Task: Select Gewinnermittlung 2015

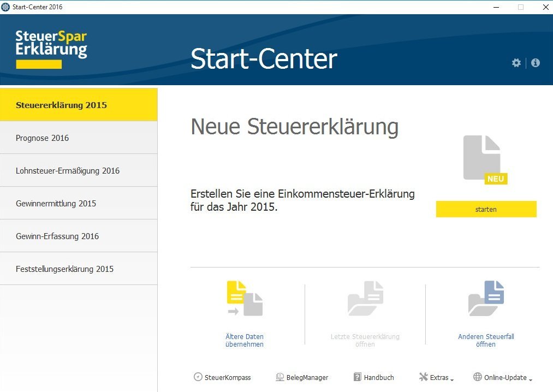Action: pyautogui.click(x=79, y=203)
